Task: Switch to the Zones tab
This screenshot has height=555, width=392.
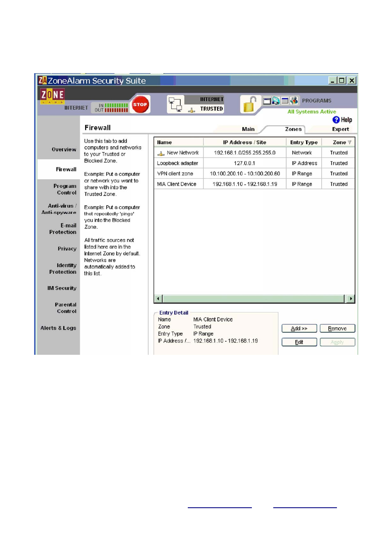Action: (293, 129)
